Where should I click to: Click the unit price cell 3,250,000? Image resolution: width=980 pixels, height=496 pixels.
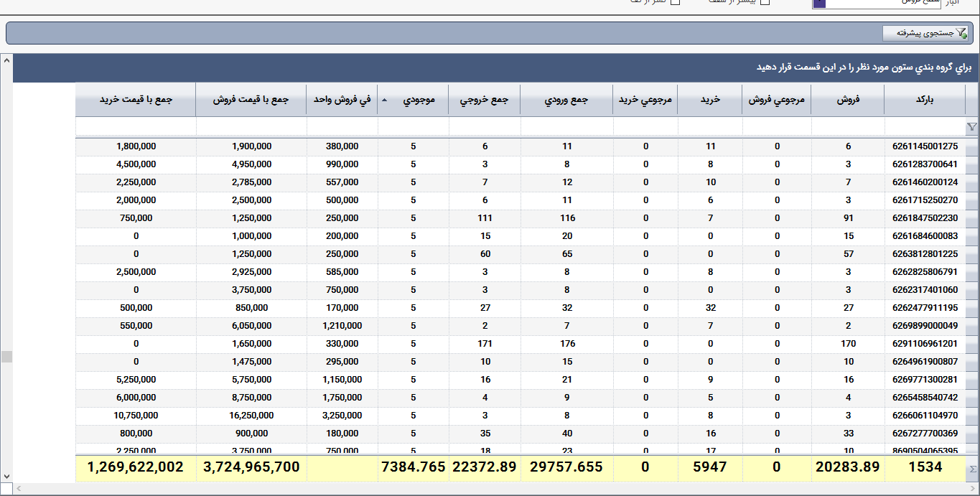(x=342, y=416)
